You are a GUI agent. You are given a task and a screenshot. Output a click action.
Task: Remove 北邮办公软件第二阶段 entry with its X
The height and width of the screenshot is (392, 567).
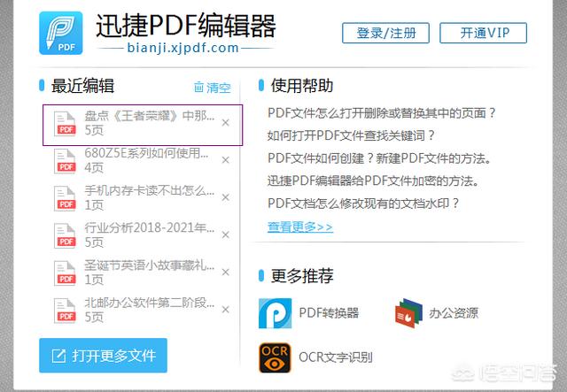226,310
